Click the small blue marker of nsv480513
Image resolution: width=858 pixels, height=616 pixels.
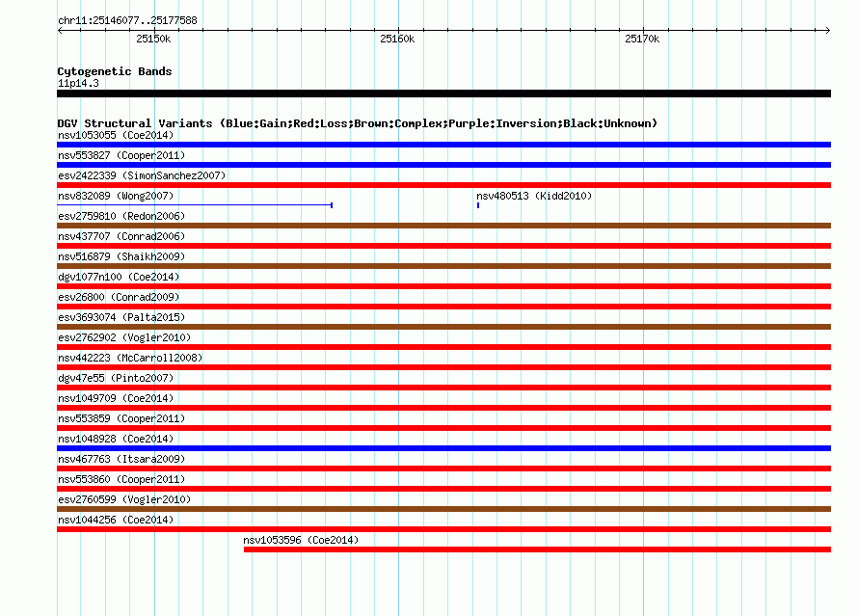(478, 205)
